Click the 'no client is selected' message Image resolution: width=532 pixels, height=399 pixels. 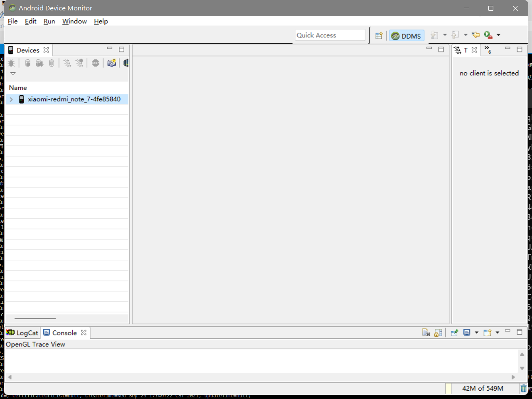click(x=489, y=73)
